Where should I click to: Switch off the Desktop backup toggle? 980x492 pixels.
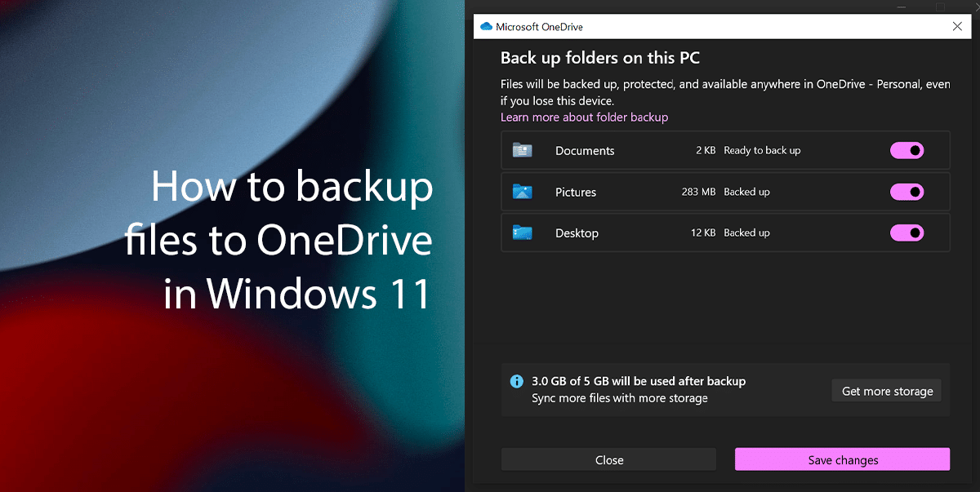[906, 233]
